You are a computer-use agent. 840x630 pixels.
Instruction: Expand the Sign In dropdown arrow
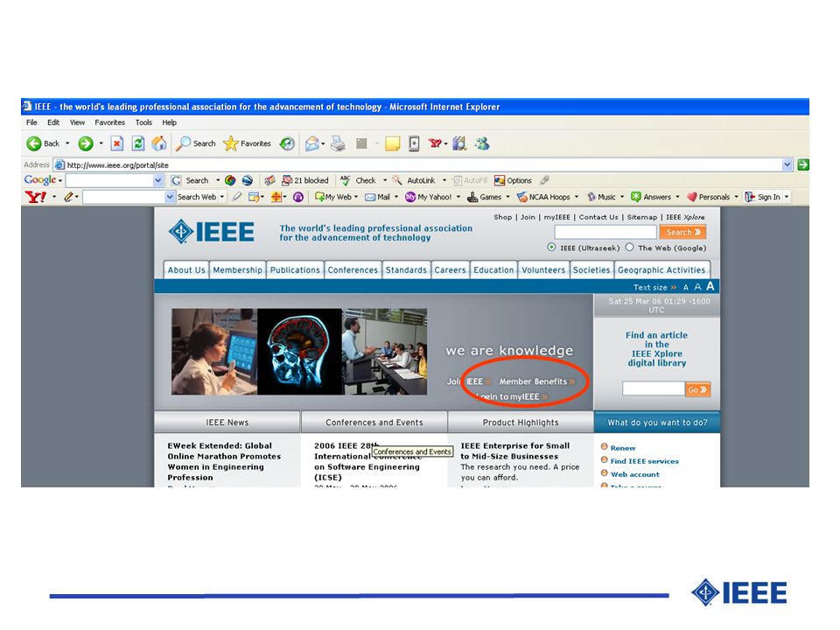[x=787, y=197]
